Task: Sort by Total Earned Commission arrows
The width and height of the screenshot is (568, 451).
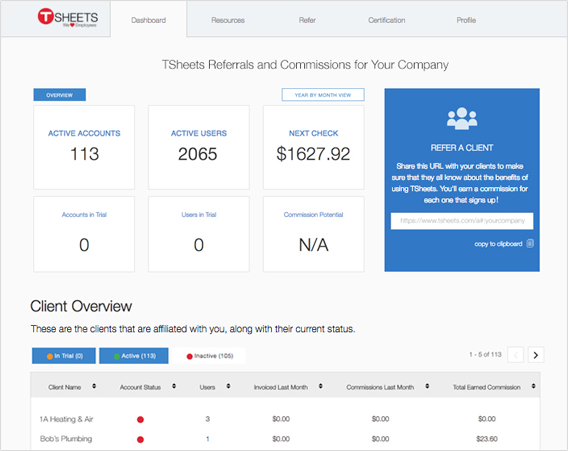Action: coord(533,386)
